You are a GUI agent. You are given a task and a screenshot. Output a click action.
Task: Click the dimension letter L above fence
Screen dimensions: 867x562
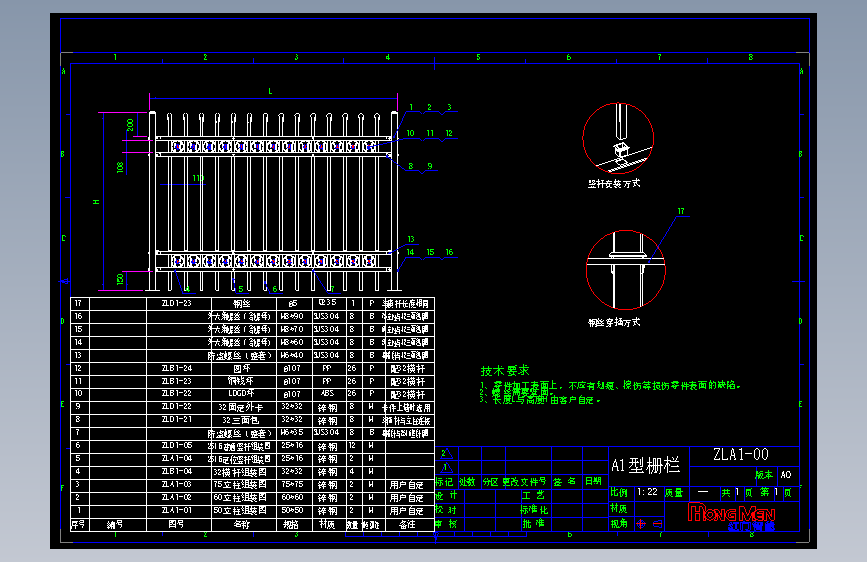(270, 91)
